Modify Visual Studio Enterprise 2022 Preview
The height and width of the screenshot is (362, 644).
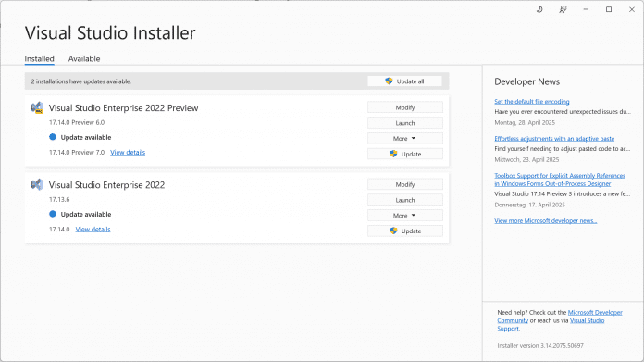405,107
